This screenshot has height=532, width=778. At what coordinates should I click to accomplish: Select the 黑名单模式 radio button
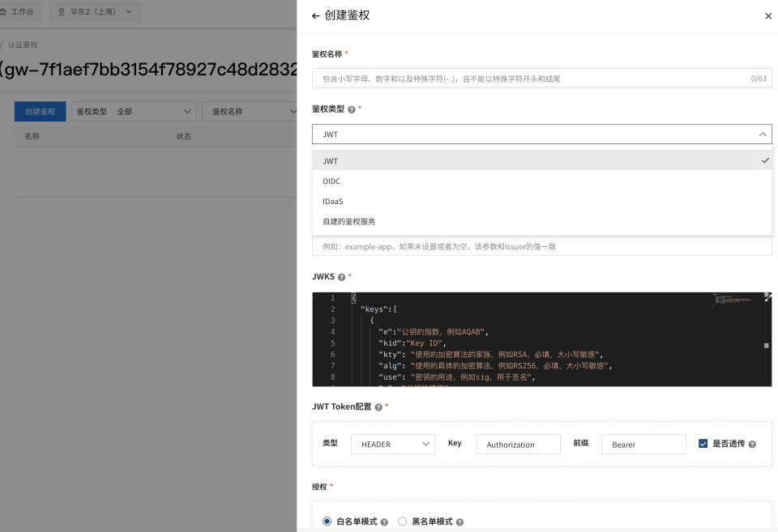click(402, 521)
